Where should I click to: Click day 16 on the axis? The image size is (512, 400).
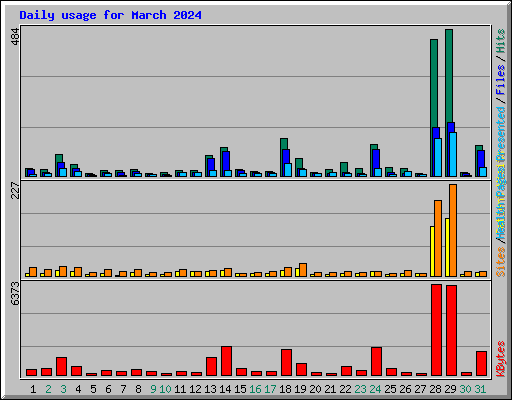coord(255,389)
